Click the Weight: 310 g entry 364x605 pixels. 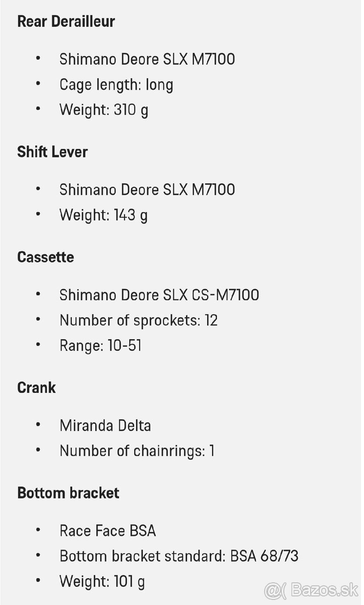[x=104, y=110]
